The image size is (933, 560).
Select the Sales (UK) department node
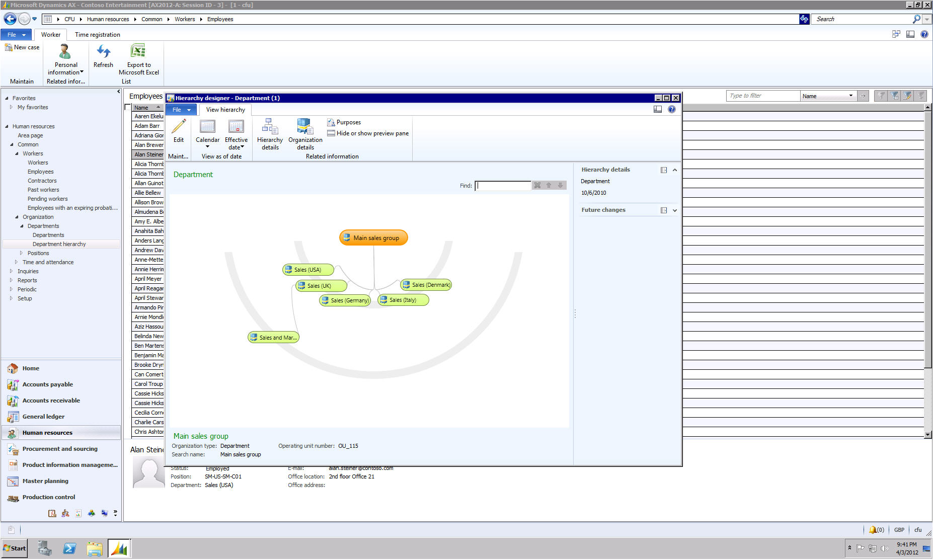pyautogui.click(x=321, y=286)
